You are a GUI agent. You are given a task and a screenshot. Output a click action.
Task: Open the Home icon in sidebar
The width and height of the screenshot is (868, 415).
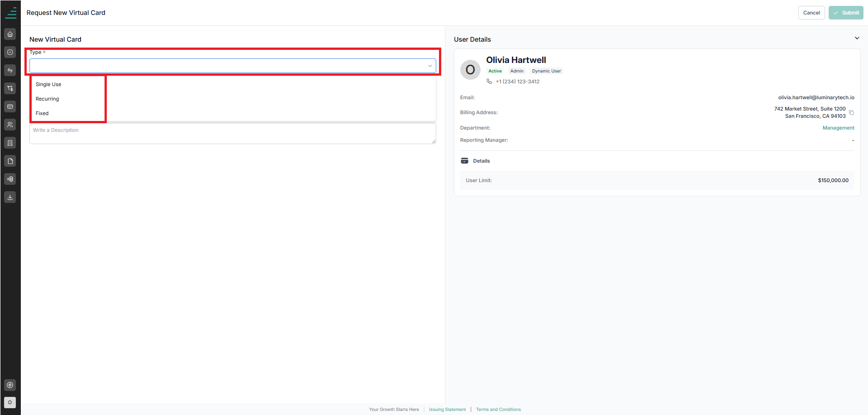(x=10, y=34)
